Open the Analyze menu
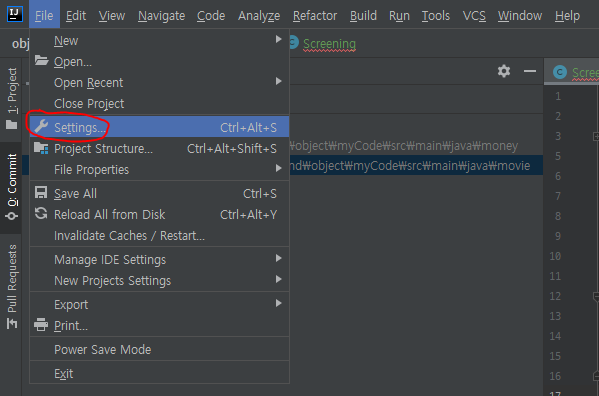 [x=259, y=16]
